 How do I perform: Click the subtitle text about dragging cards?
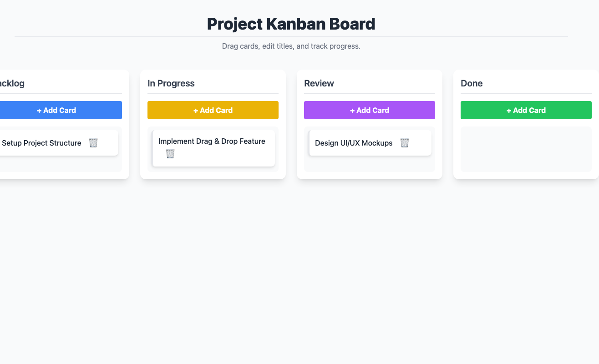(x=291, y=46)
